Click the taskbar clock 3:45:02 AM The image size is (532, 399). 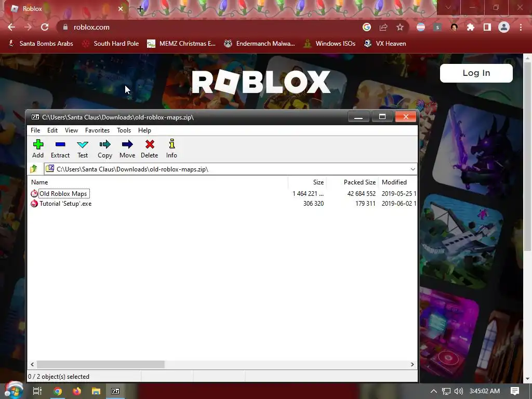[485, 391]
